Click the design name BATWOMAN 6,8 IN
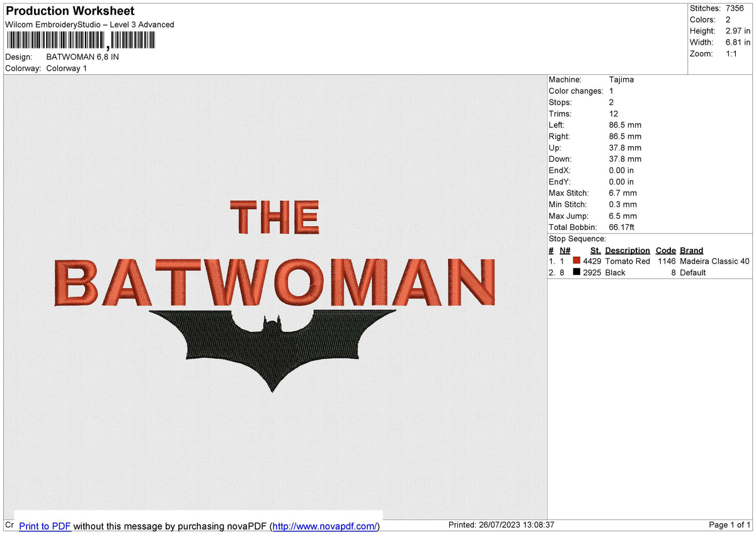The height and width of the screenshot is (534, 756). pos(83,57)
